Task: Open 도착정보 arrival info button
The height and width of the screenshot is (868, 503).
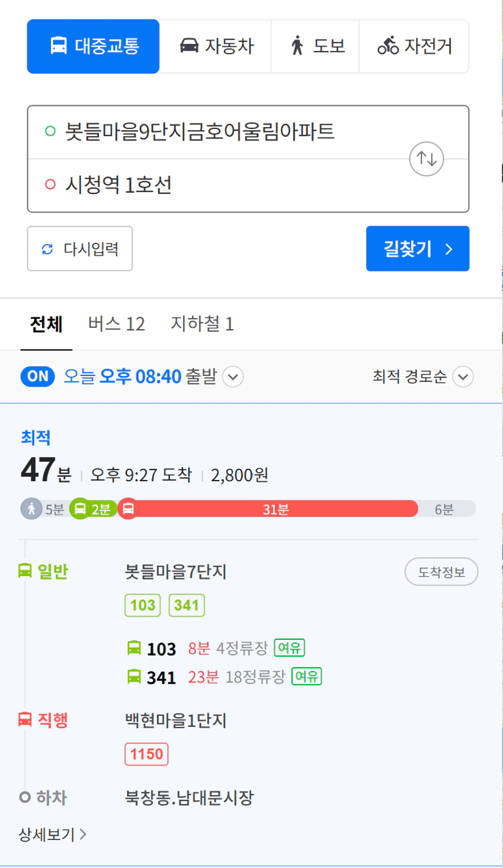Action: 442,572
